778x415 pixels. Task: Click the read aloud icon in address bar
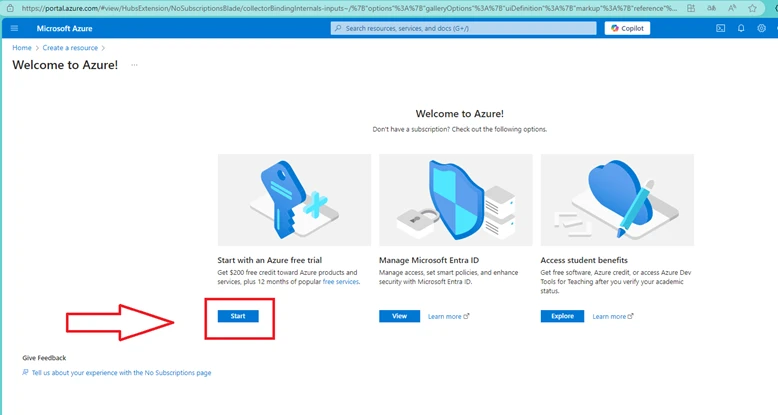(732, 8)
